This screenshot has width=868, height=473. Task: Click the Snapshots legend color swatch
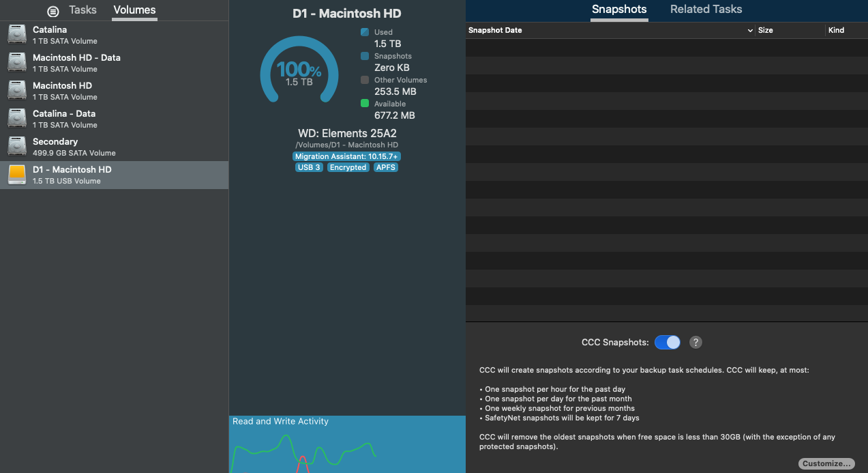[x=365, y=56]
